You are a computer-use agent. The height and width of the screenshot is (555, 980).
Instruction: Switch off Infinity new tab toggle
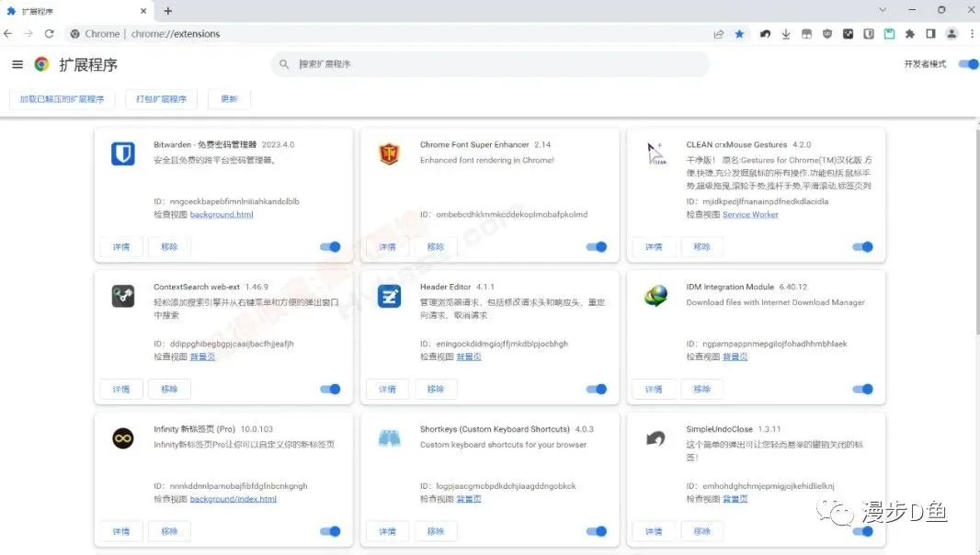[x=330, y=531]
